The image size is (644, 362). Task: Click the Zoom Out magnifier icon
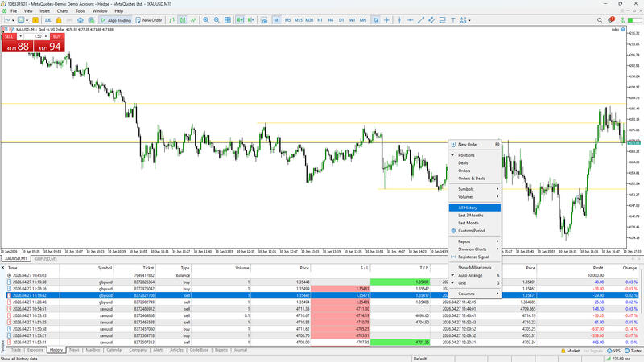217,19
